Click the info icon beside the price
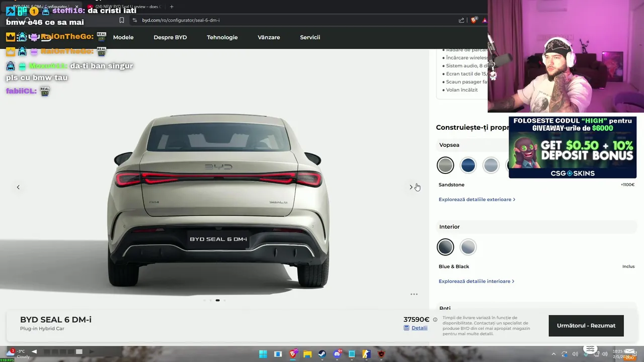 tap(435, 320)
